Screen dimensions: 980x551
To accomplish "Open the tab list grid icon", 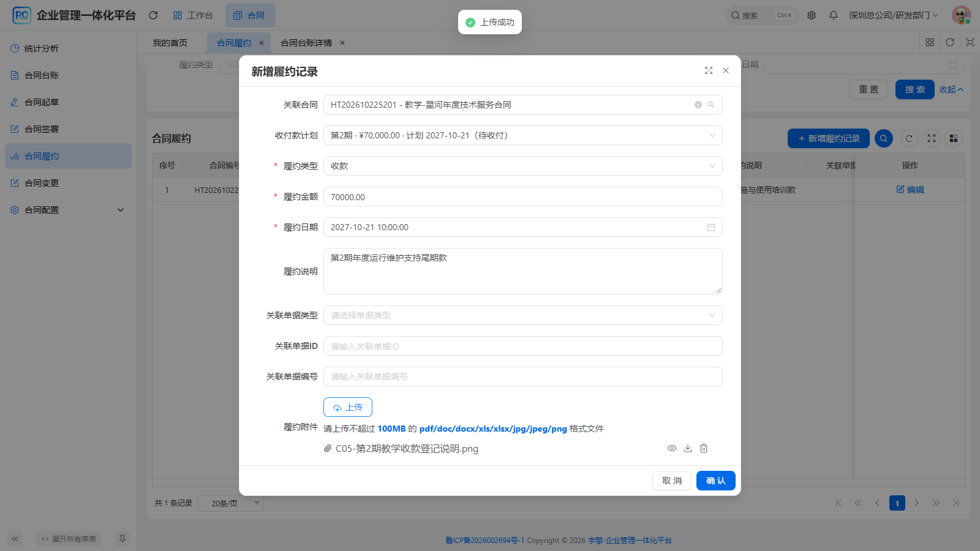I will pyautogui.click(x=930, y=42).
